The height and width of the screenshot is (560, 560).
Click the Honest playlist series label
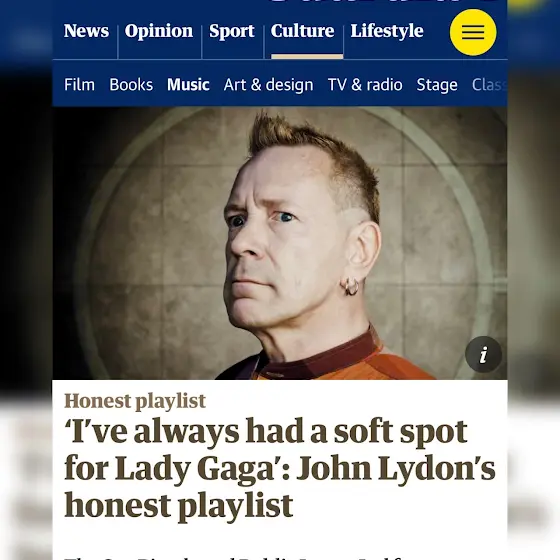(x=135, y=401)
